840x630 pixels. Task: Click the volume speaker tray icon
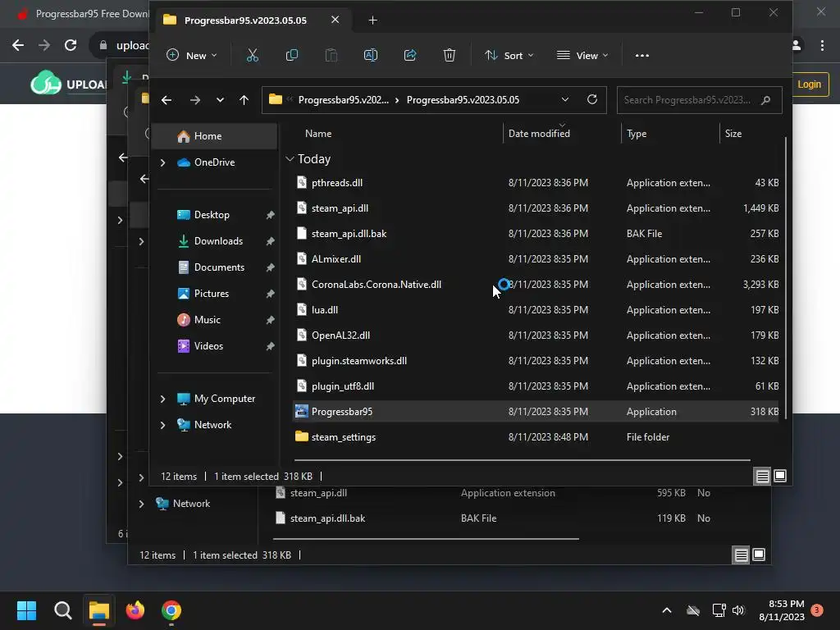click(738, 610)
